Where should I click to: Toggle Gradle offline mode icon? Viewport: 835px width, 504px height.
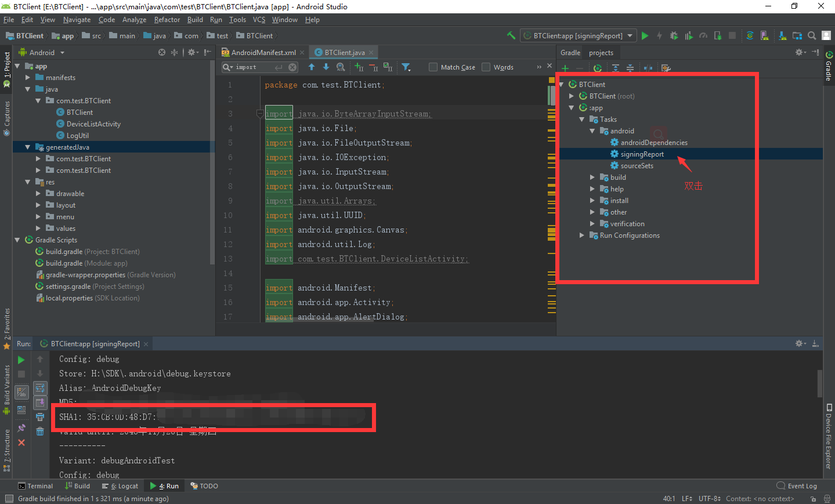click(x=648, y=68)
